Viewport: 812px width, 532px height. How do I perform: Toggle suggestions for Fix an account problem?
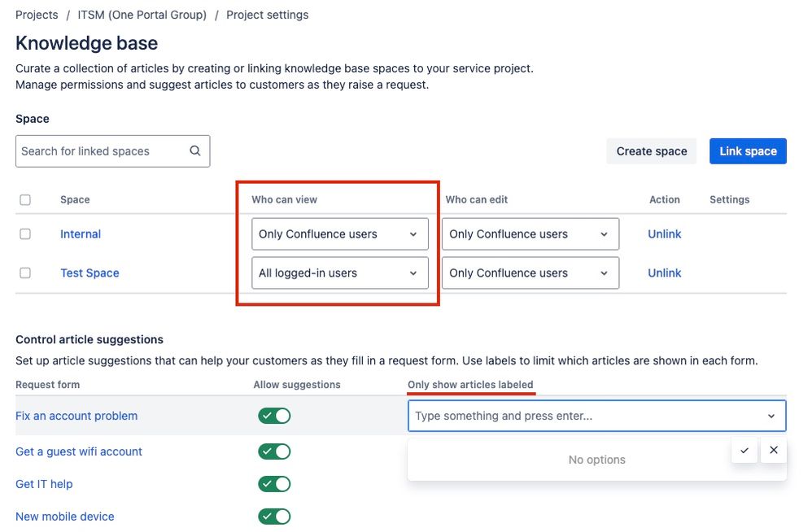274,416
